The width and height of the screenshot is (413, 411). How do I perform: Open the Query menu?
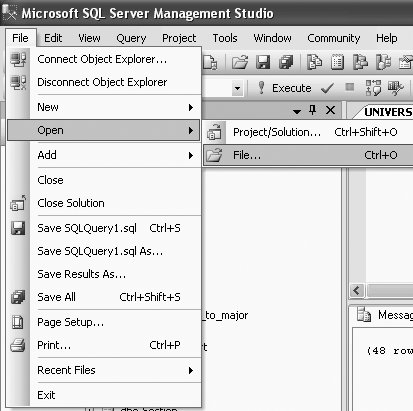tap(131, 38)
